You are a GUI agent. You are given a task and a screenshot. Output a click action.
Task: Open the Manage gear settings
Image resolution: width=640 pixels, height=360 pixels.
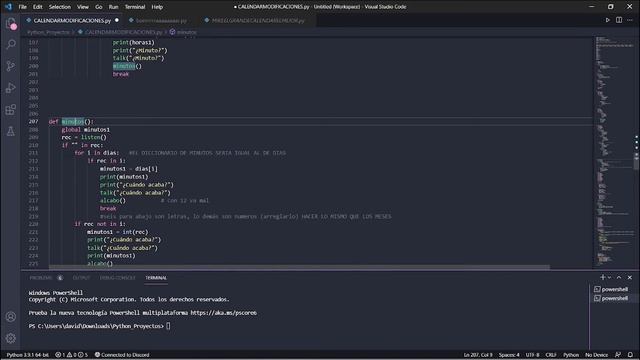click(11, 338)
